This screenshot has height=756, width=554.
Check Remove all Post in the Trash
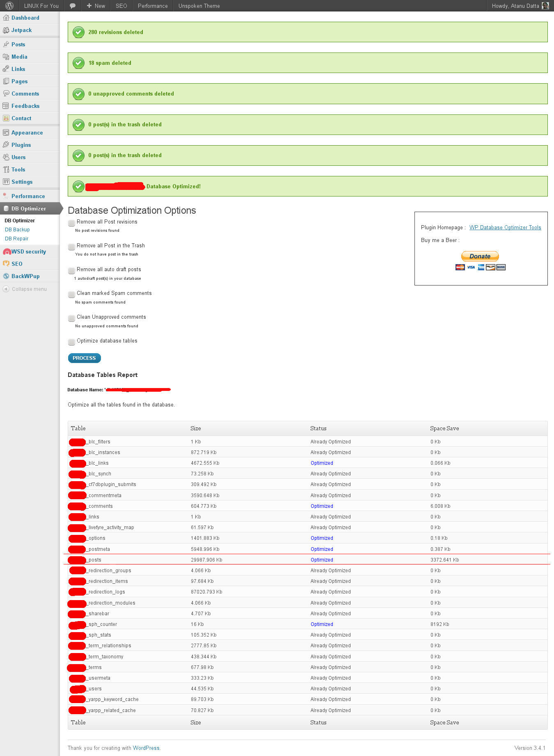[x=71, y=246]
